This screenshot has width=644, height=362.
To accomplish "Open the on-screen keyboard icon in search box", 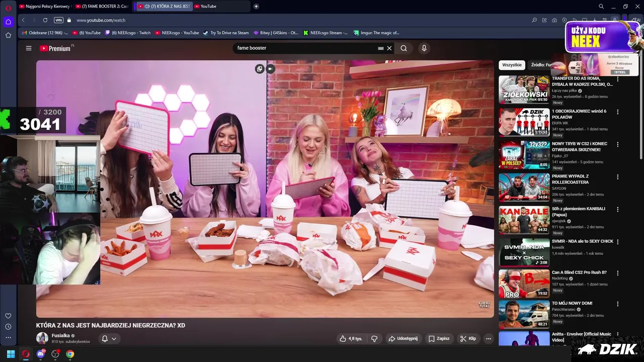I will point(381,48).
